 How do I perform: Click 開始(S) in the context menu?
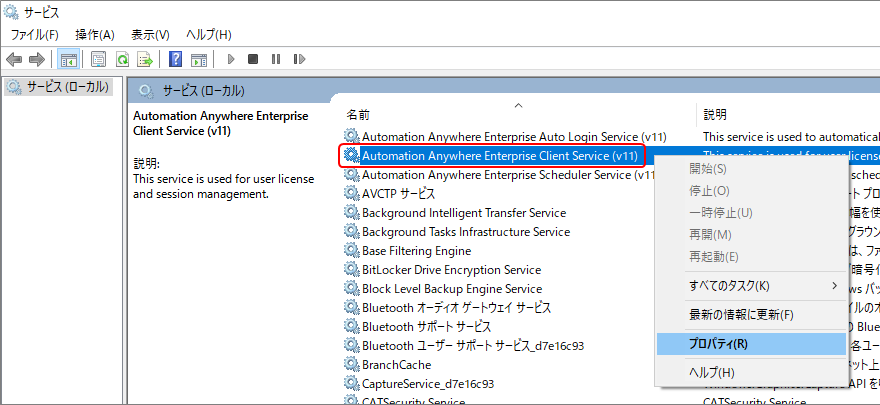coord(751,168)
